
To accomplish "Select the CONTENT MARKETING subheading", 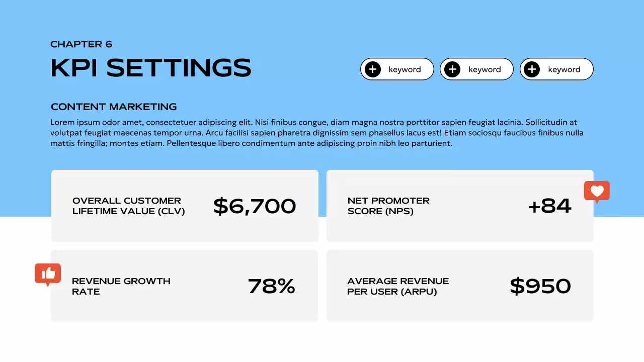I will point(114,107).
